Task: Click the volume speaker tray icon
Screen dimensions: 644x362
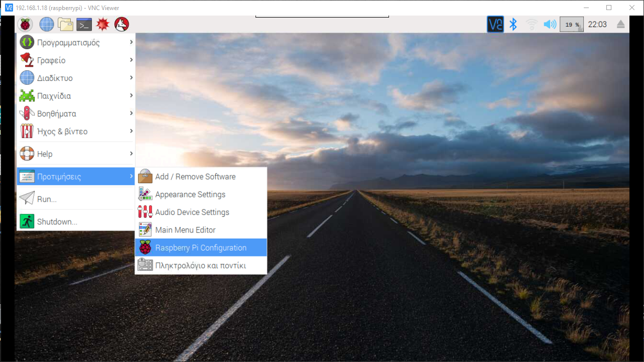Action: [550, 24]
